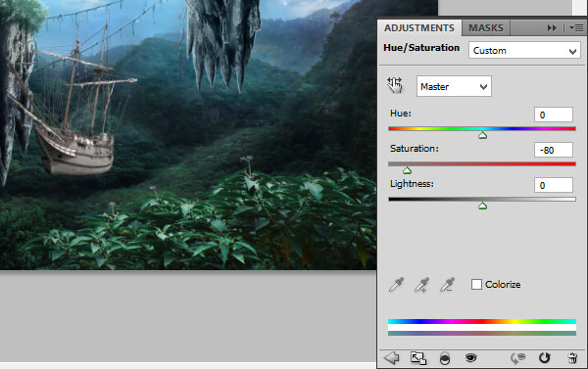Viewport: 588px width, 369px height.
Task: Click the Hue value input field
Action: point(554,115)
